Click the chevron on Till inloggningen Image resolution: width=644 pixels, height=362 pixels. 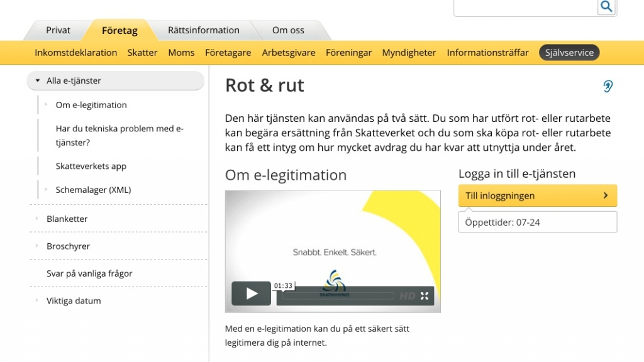pyautogui.click(x=606, y=195)
